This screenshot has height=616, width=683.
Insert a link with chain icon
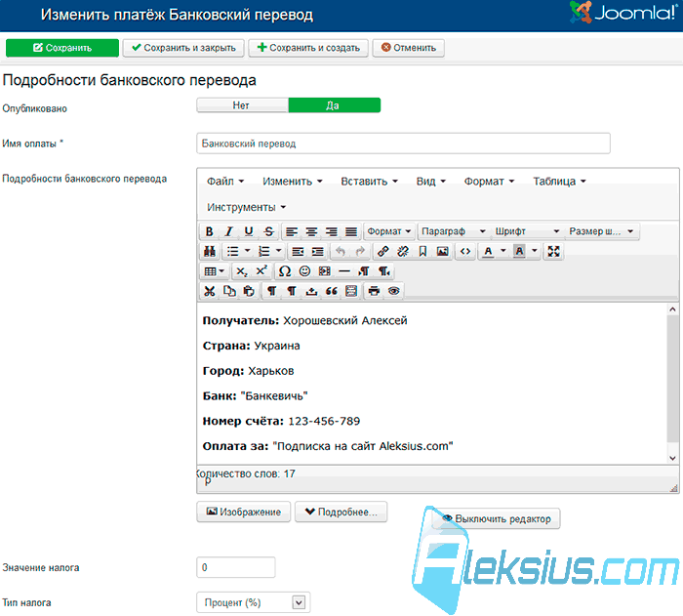click(x=382, y=251)
